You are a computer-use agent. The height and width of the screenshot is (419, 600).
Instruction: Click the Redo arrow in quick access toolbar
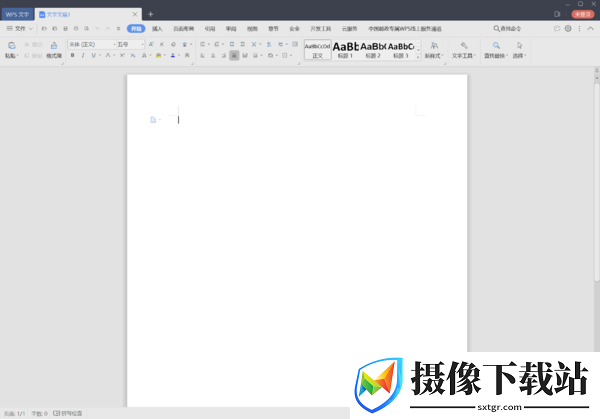[x=108, y=29]
